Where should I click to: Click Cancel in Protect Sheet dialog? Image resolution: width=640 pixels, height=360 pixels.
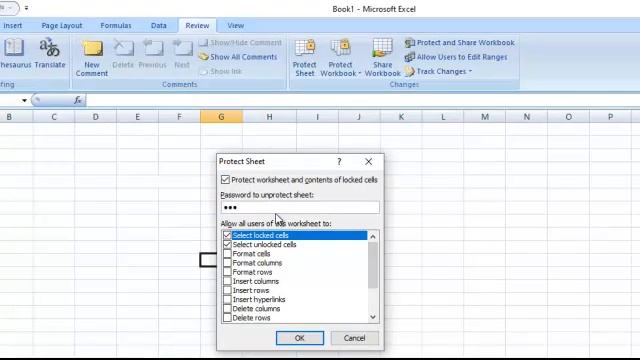(x=354, y=338)
